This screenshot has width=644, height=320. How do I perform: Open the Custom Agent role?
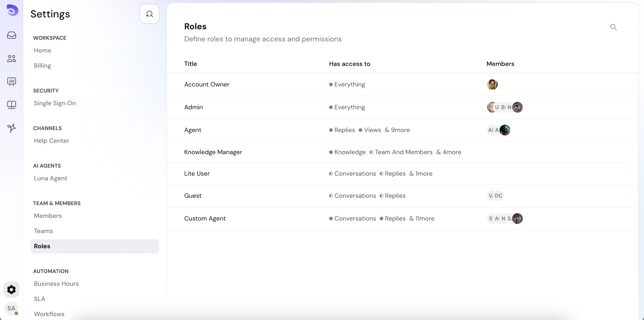click(205, 218)
